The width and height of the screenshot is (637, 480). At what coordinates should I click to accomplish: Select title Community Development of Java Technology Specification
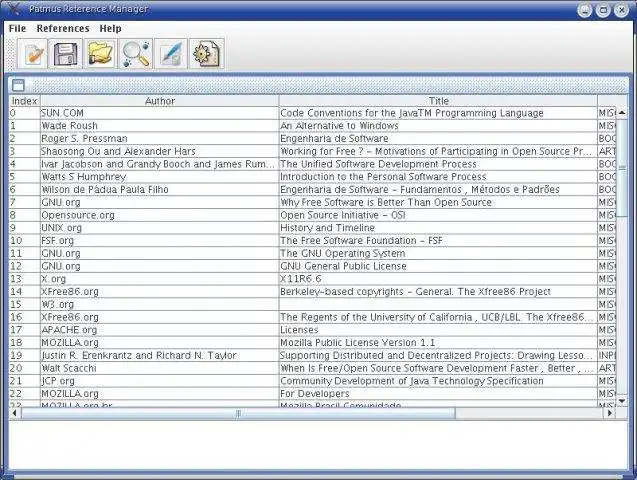click(x=438, y=381)
